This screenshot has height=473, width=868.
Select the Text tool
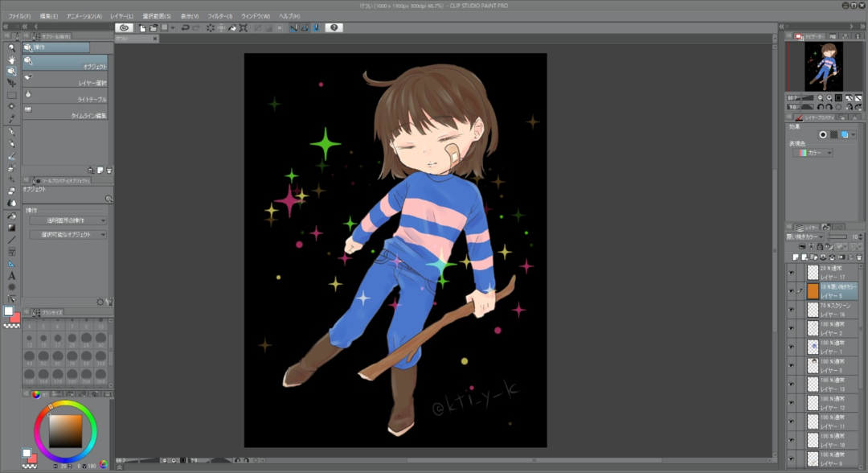[10, 276]
